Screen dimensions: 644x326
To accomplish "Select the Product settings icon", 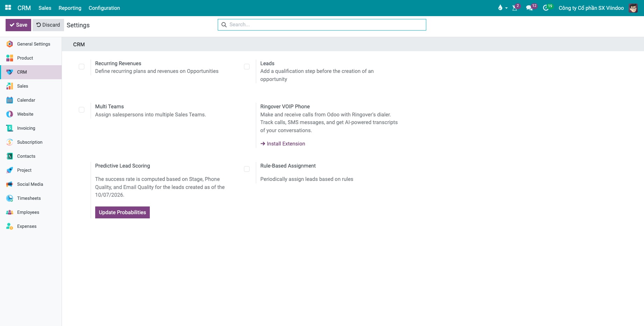I will coord(10,58).
